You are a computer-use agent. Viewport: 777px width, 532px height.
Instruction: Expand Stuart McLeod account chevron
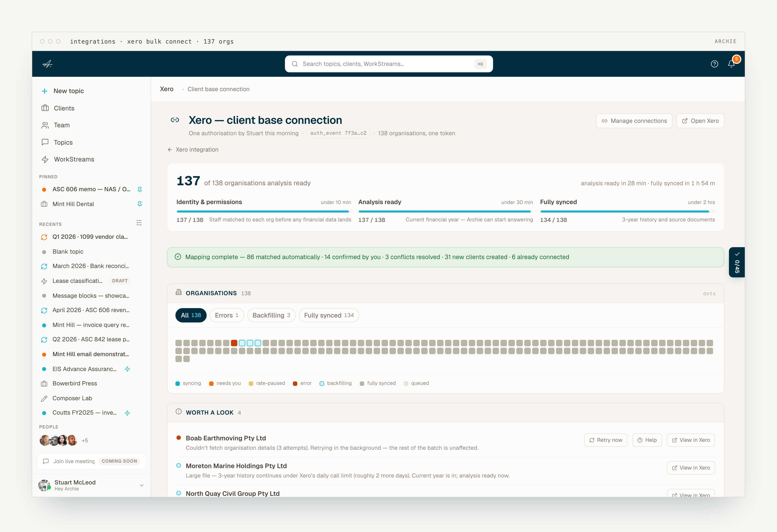pyautogui.click(x=142, y=485)
